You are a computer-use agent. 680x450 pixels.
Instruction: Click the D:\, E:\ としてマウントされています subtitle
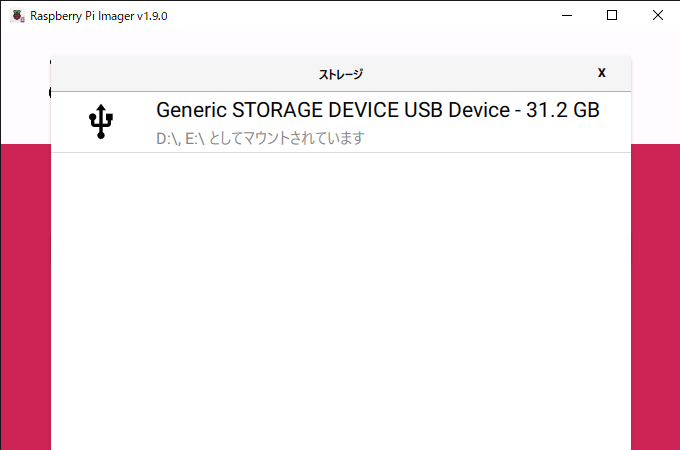[260, 138]
